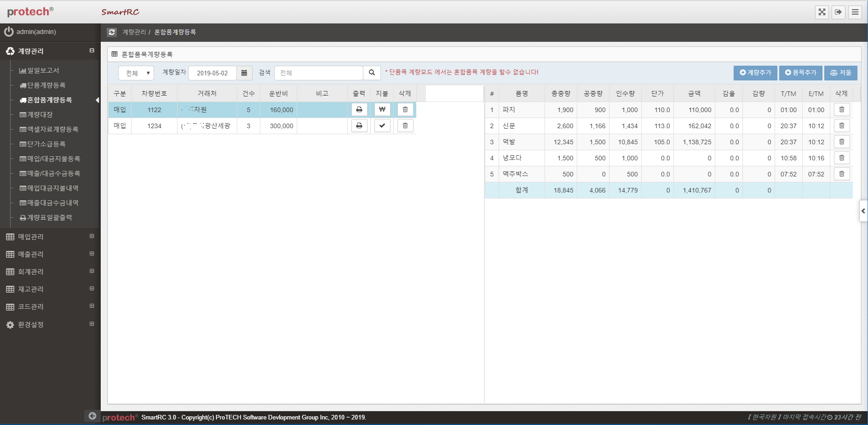This screenshot has width=868, height=425.
Task: Open the 전체 filter dropdown
Action: point(136,73)
